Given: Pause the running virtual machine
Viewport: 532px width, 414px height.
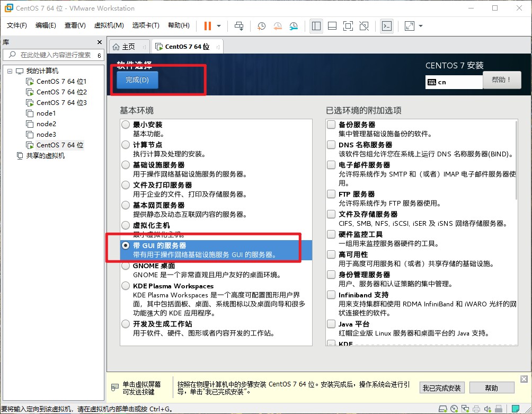Looking at the screenshot, I should click(x=208, y=26).
